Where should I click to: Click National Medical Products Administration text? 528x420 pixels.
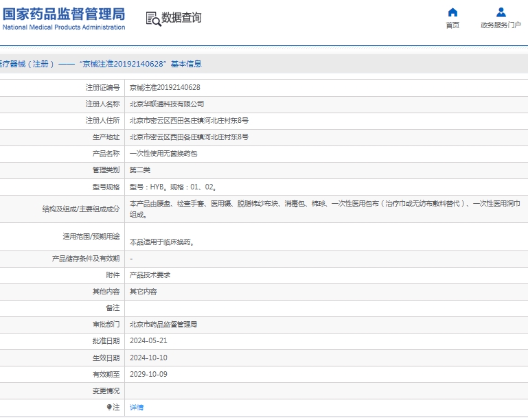[x=64, y=27]
